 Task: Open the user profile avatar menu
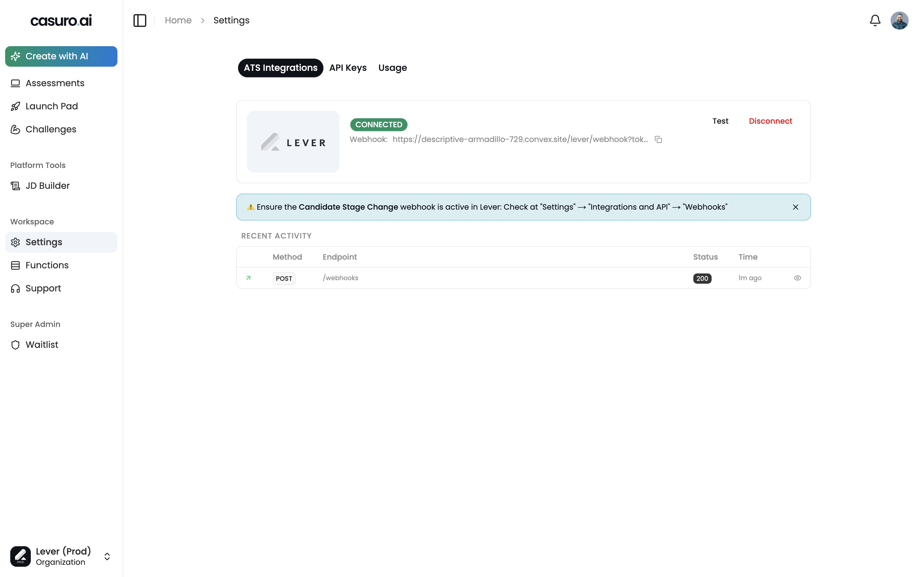[x=899, y=20]
